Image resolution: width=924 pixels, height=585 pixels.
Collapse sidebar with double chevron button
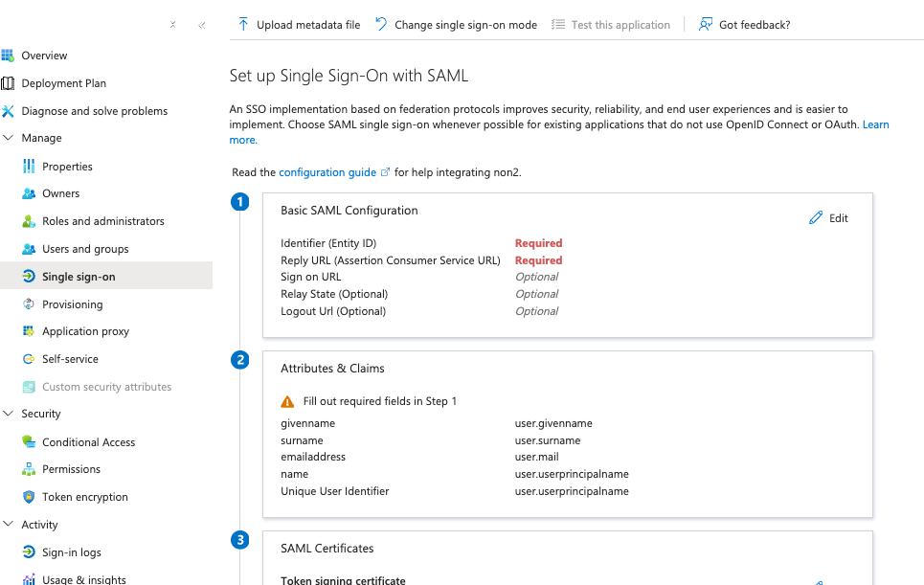pos(201,25)
